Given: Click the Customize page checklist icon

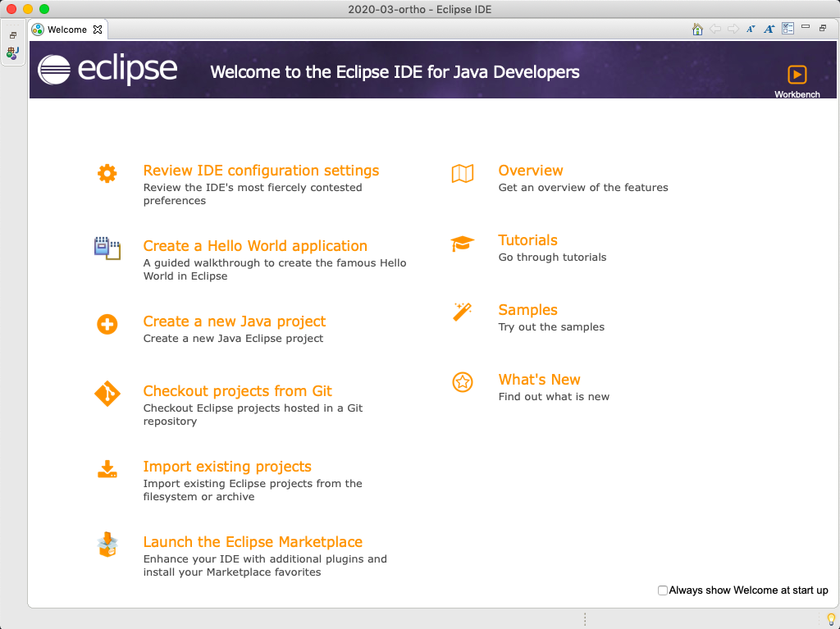Looking at the screenshot, I should pyautogui.click(x=787, y=29).
